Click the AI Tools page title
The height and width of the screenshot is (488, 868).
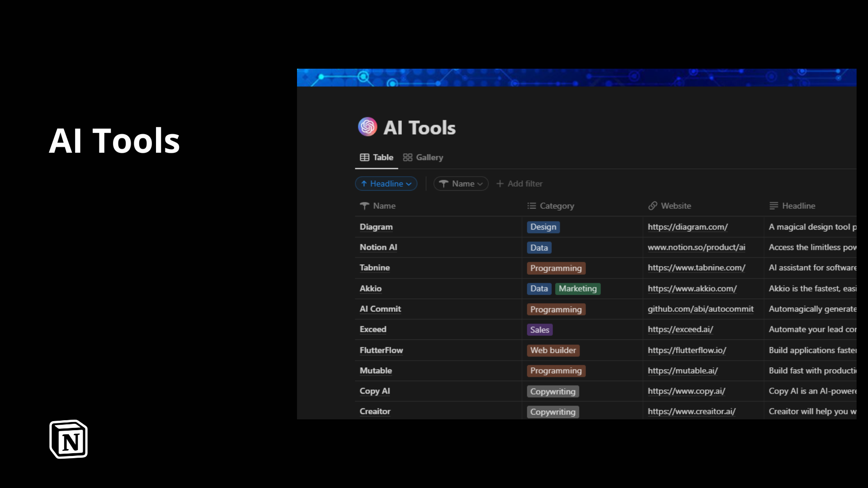(420, 127)
